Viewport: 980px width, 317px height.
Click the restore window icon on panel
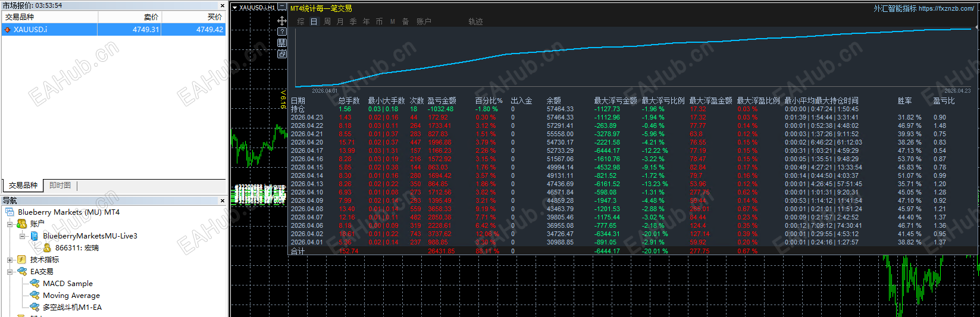coord(282,54)
